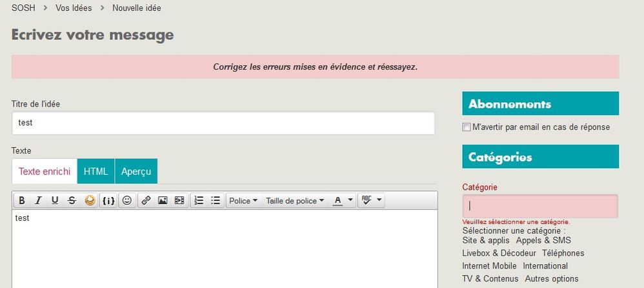Toggle bold formatting in editor toolbar
644x288 pixels.
22,201
